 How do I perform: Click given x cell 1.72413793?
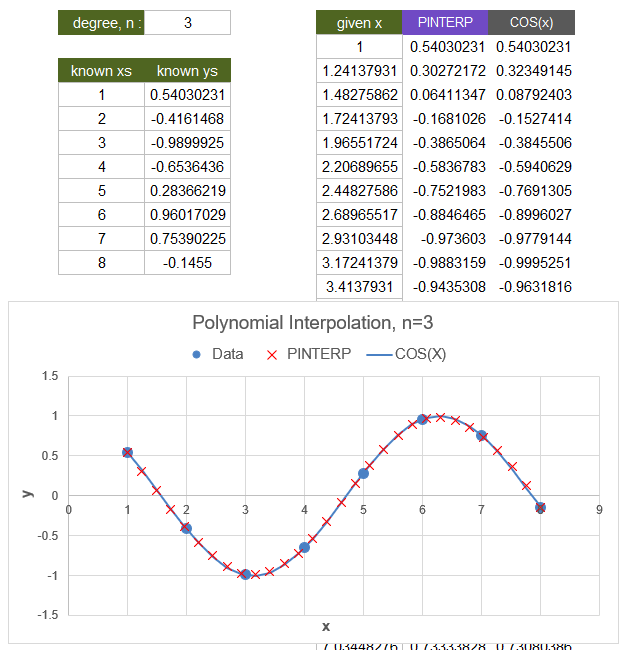359,119
